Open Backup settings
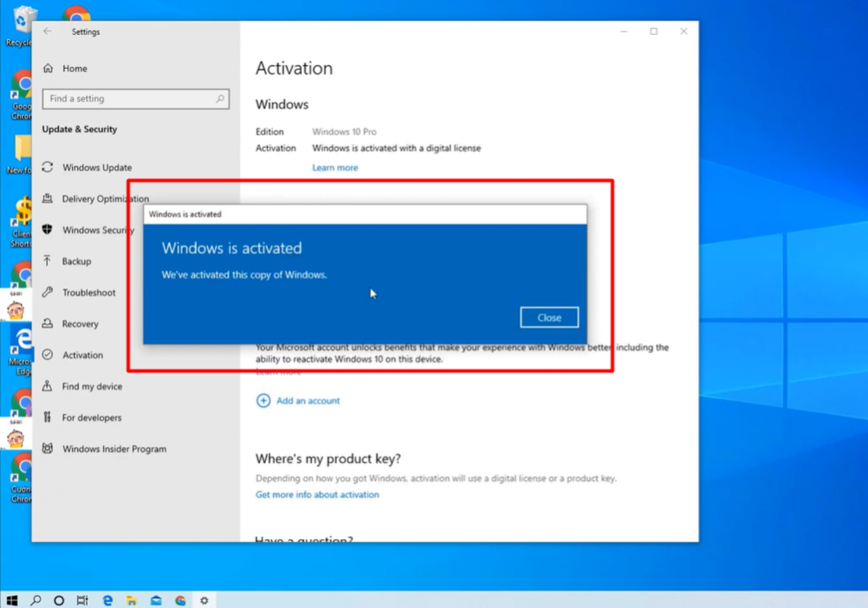Image resolution: width=868 pixels, height=608 pixels. pyautogui.click(x=76, y=261)
